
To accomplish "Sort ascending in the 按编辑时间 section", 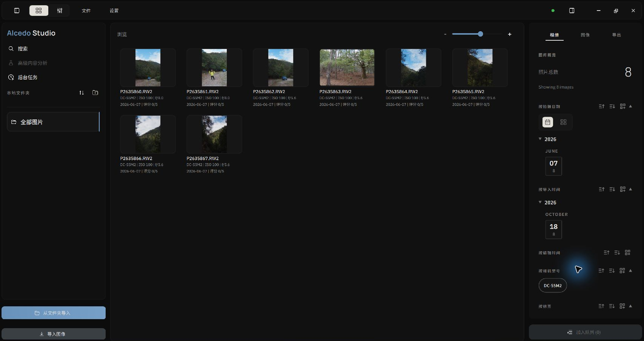I will tap(606, 252).
